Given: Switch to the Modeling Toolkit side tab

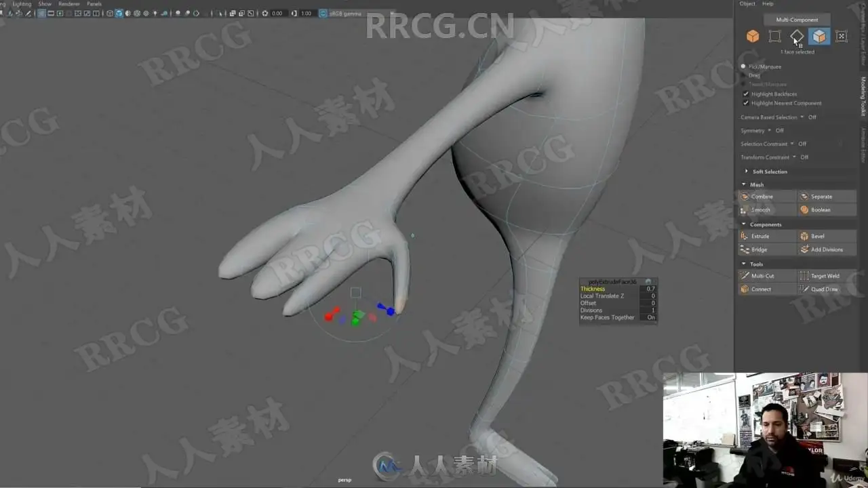Looking at the screenshot, I should pos(863,96).
